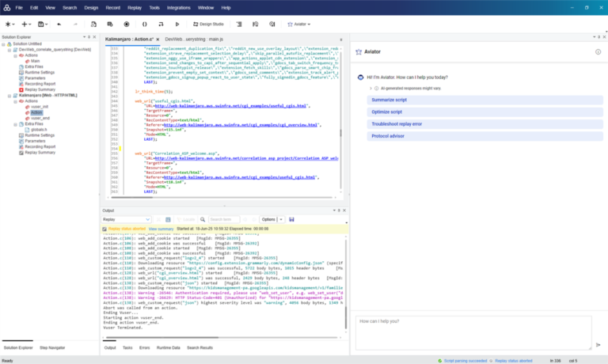608x364 pixels.
Task: Switch to Search Results tab
Action: coord(199,347)
